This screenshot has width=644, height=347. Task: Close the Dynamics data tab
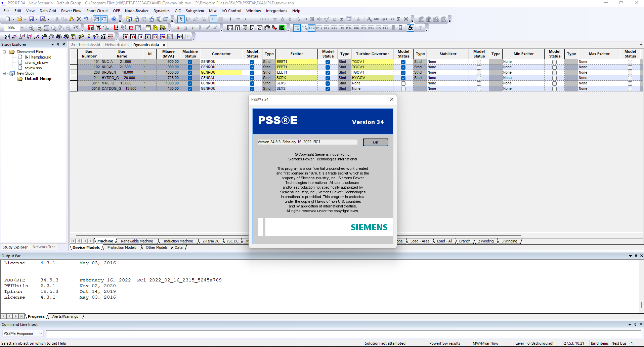(164, 45)
